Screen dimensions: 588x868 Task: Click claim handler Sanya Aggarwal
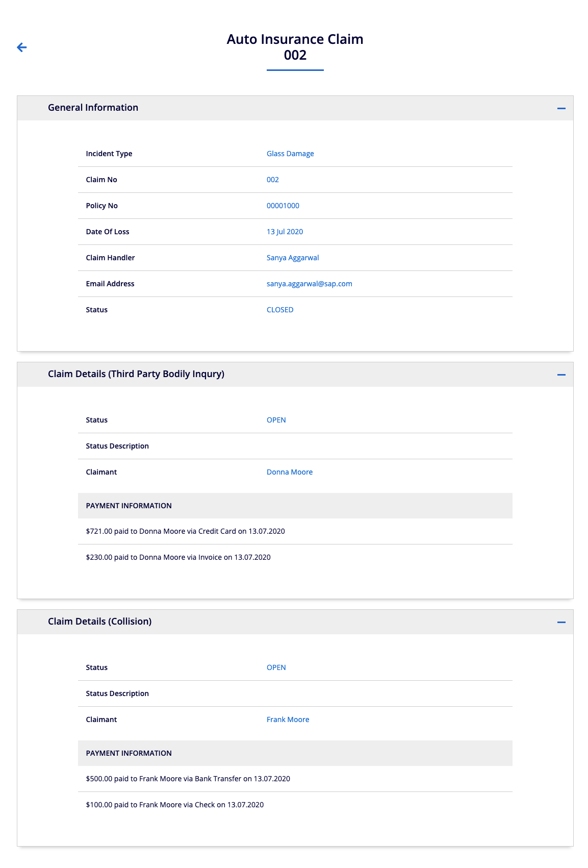click(x=292, y=258)
